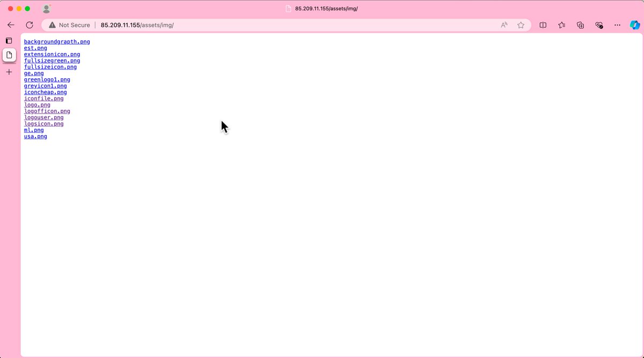
Task: Maximize the window green button
Action: coord(27,9)
